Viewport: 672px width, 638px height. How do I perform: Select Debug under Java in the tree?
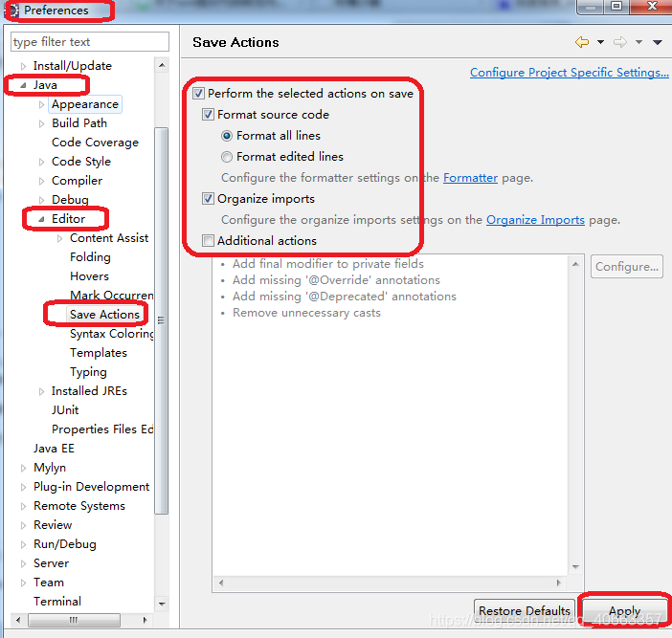pos(70,200)
